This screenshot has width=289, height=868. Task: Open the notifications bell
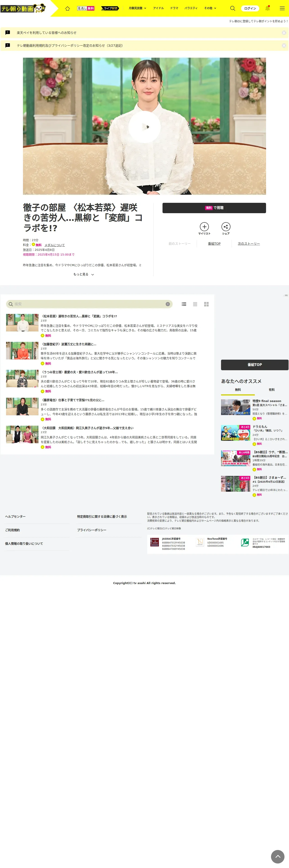tap(267, 8)
